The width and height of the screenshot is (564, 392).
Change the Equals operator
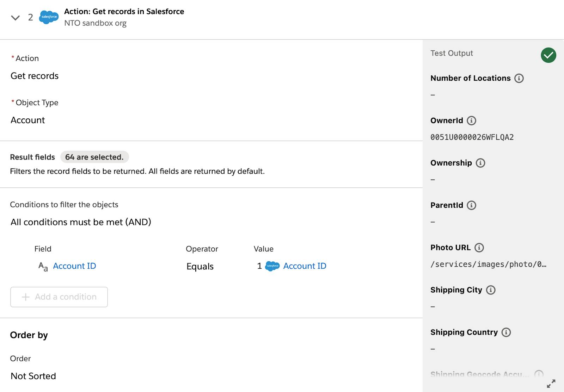click(x=200, y=266)
